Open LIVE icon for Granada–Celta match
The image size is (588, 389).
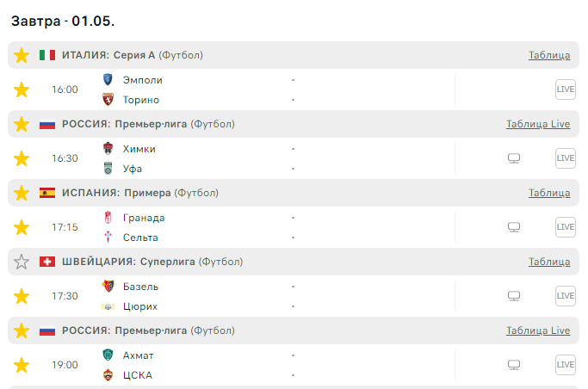[565, 227]
